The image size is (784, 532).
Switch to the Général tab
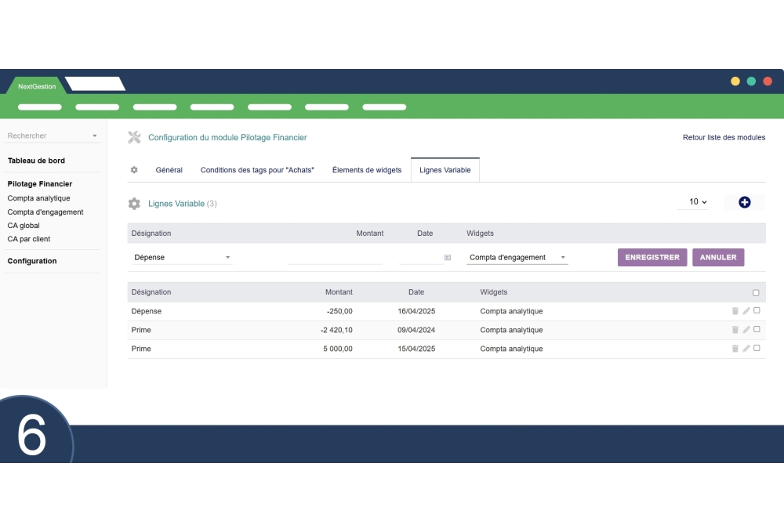click(169, 170)
